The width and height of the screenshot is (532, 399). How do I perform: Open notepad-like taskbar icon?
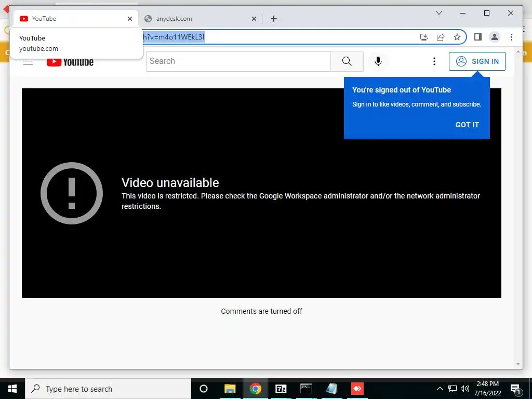331,389
